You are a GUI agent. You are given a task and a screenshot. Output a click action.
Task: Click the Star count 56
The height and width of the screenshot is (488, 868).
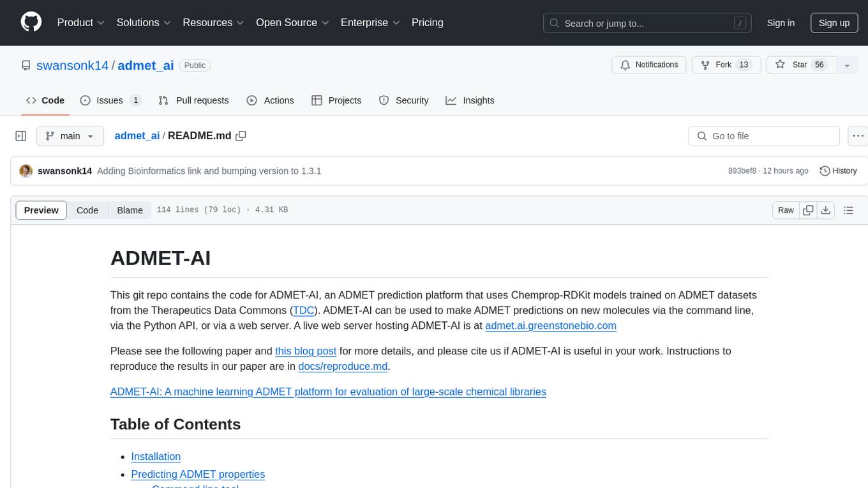tap(819, 65)
